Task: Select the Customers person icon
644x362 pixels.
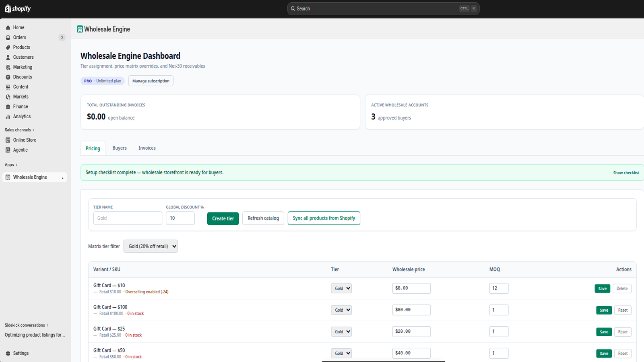Action: [8, 58]
